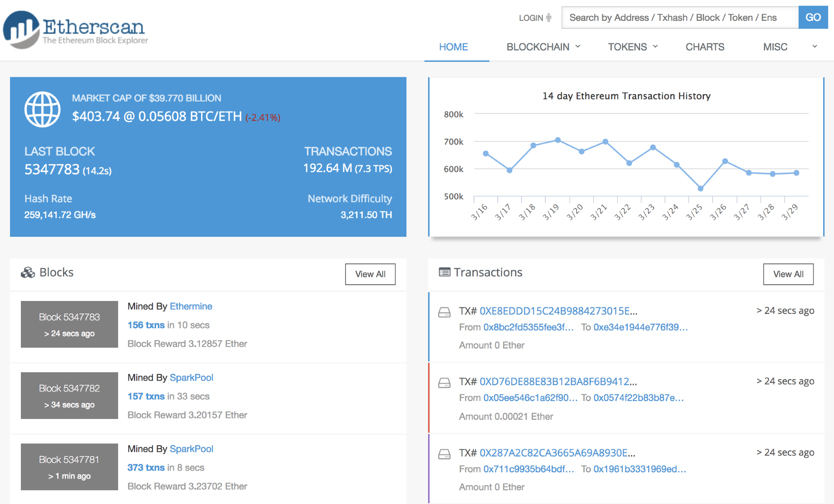Viewport: 834px width, 504px height.
Task: Click the 3/29 chart data point
Action: pyautogui.click(x=796, y=173)
